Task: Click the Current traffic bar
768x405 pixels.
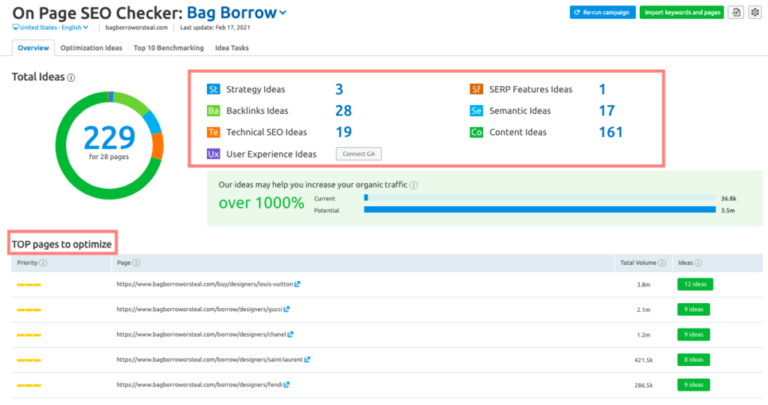Action: tap(540, 198)
